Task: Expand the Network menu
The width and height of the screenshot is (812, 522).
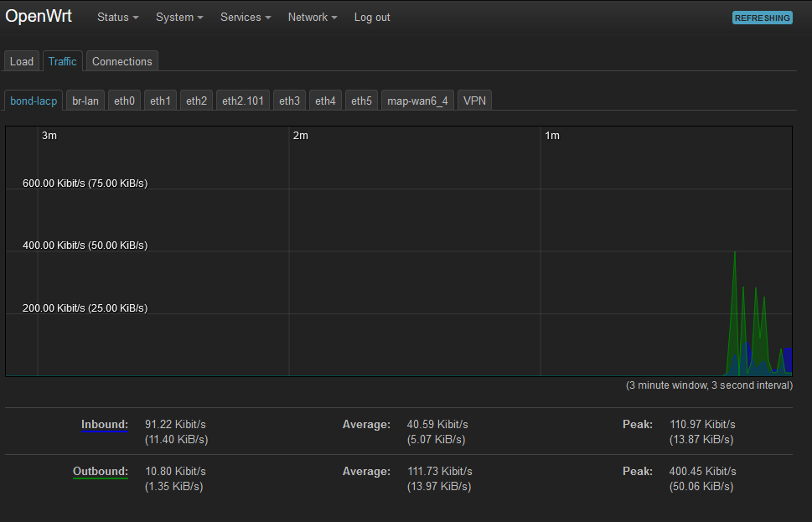Action: (313, 17)
